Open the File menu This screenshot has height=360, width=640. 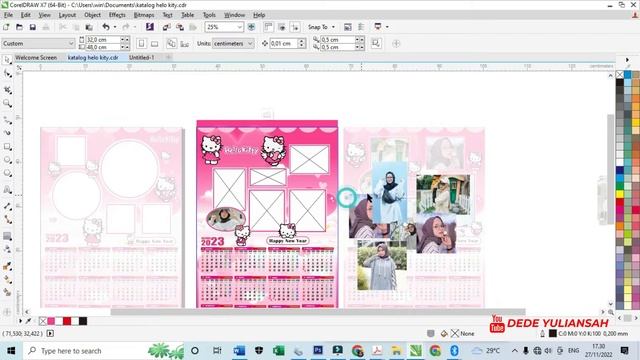(x=8, y=15)
